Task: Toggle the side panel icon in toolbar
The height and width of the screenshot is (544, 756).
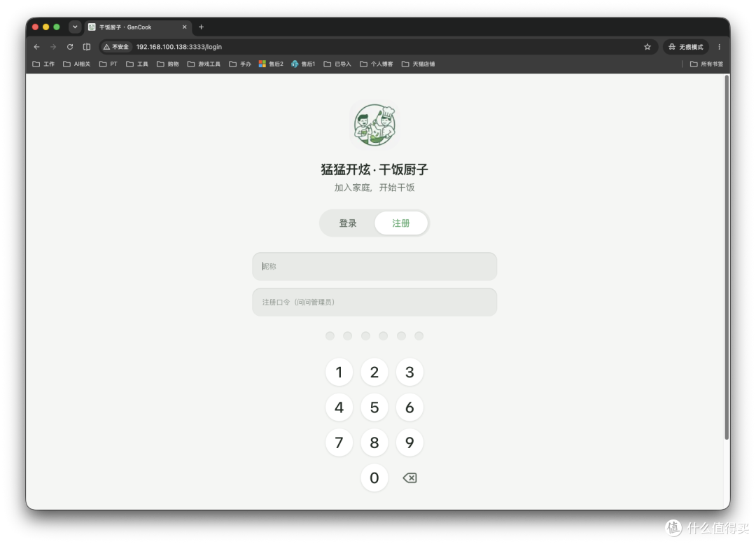Action: [x=87, y=47]
